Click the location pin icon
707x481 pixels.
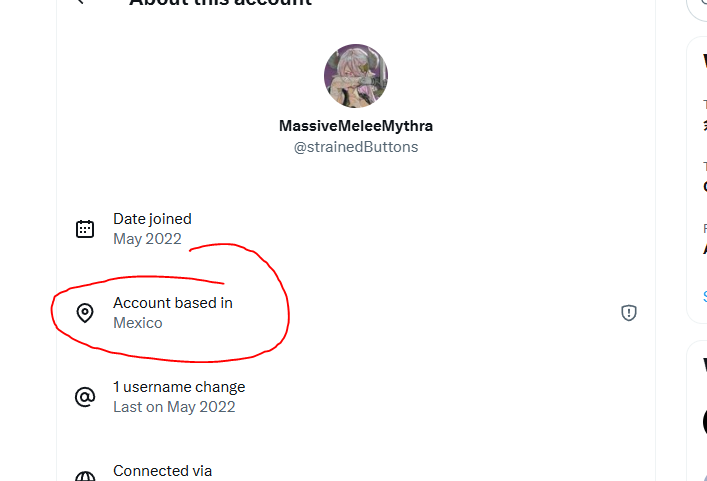(x=85, y=313)
